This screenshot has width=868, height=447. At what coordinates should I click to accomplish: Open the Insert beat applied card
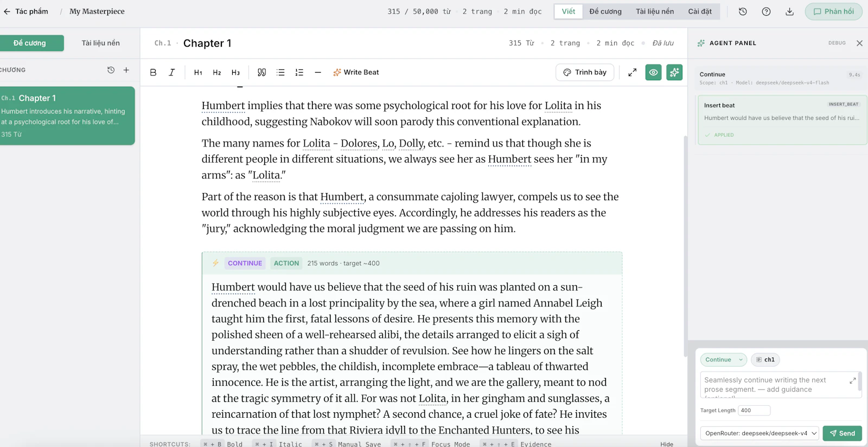click(782, 120)
